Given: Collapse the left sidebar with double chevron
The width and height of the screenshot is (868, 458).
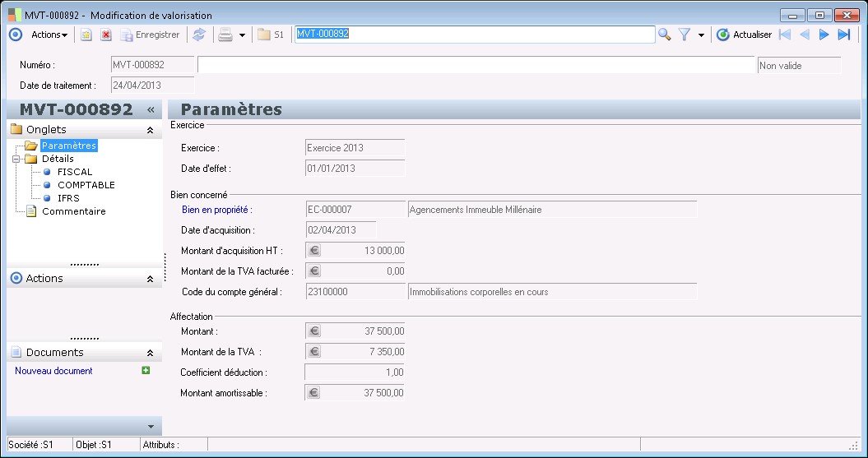Looking at the screenshot, I should click(151, 110).
